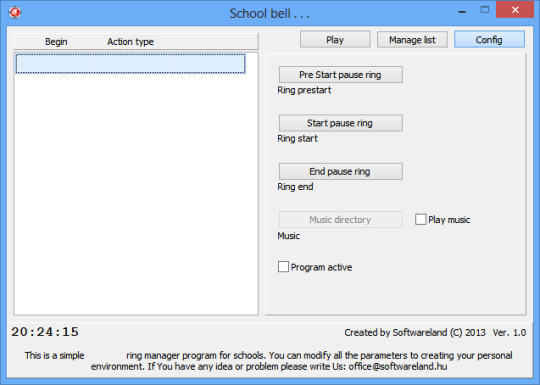Switch to the Manage list tab
The width and height of the screenshot is (540, 385).
tap(412, 40)
